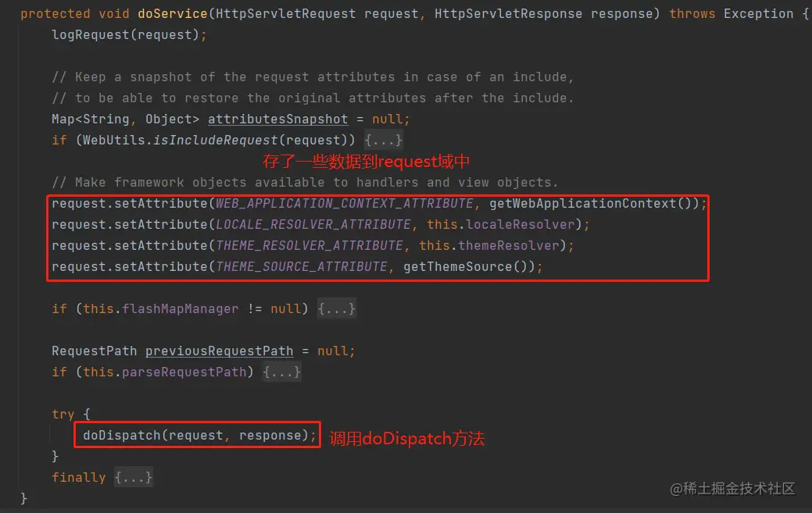Click the isIncludeRequest method call
Viewport: 812px width, 513px height.
click(x=216, y=140)
